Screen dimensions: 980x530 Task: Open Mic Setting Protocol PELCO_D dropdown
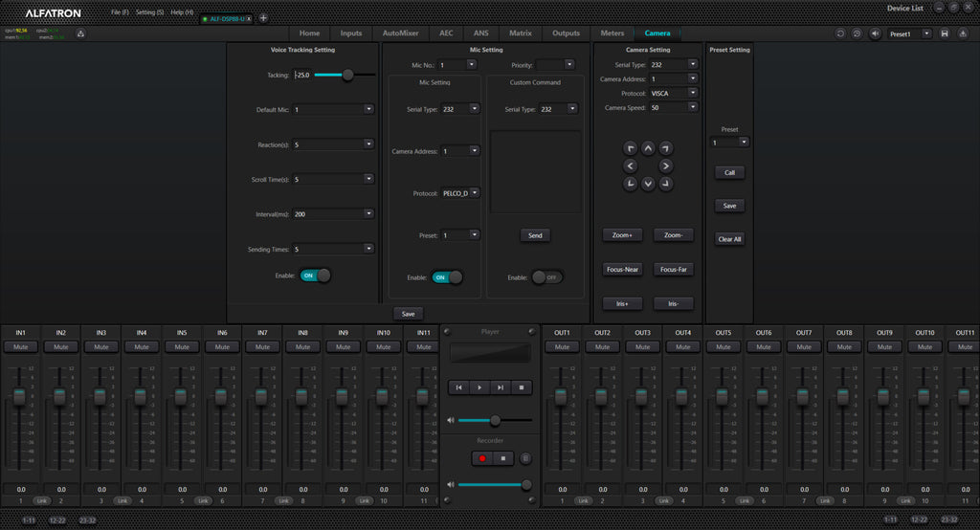pos(475,193)
